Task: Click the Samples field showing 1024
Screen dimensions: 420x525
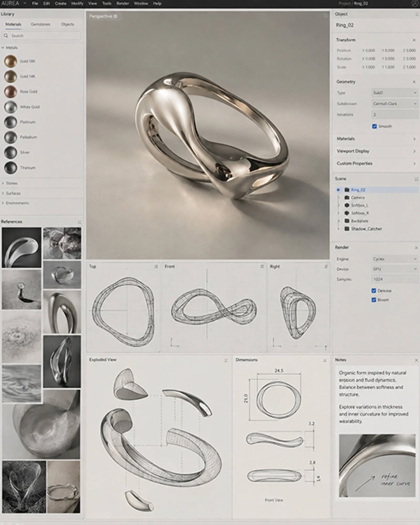Action: pos(395,279)
